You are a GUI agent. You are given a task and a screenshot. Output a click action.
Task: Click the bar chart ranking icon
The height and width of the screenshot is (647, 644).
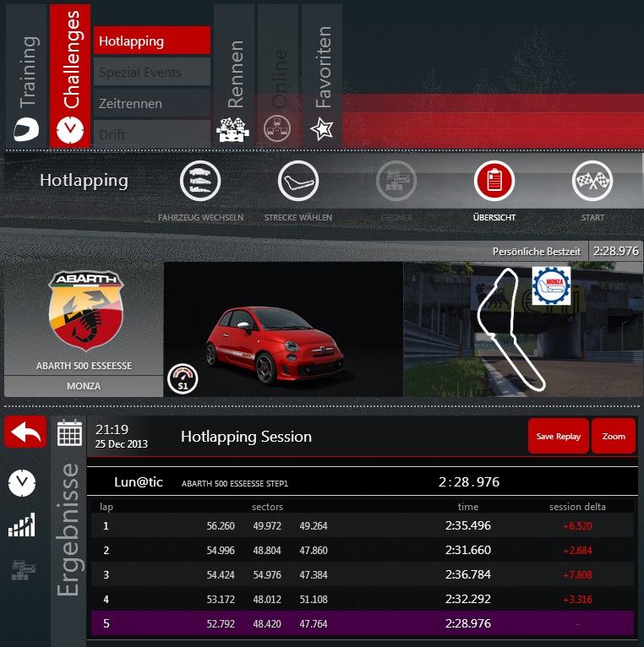pos(22,525)
